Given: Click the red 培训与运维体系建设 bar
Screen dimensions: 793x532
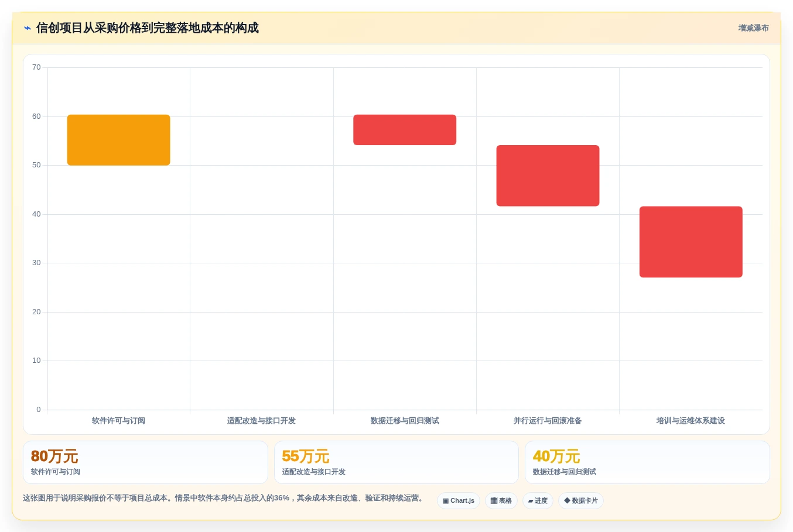Looking at the screenshot, I should click(691, 242).
